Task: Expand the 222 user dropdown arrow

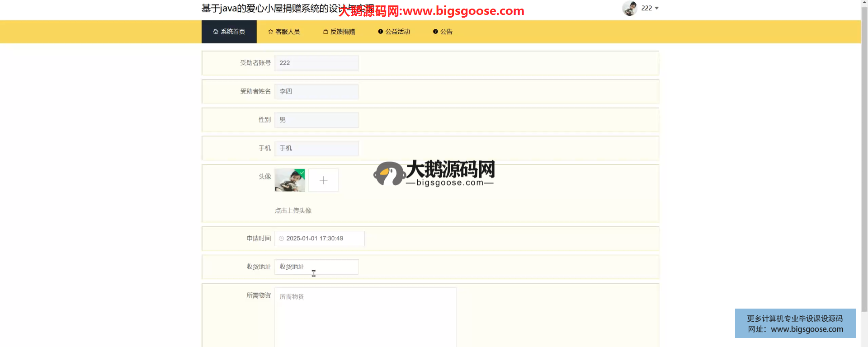Action: (x=657, y=9)
